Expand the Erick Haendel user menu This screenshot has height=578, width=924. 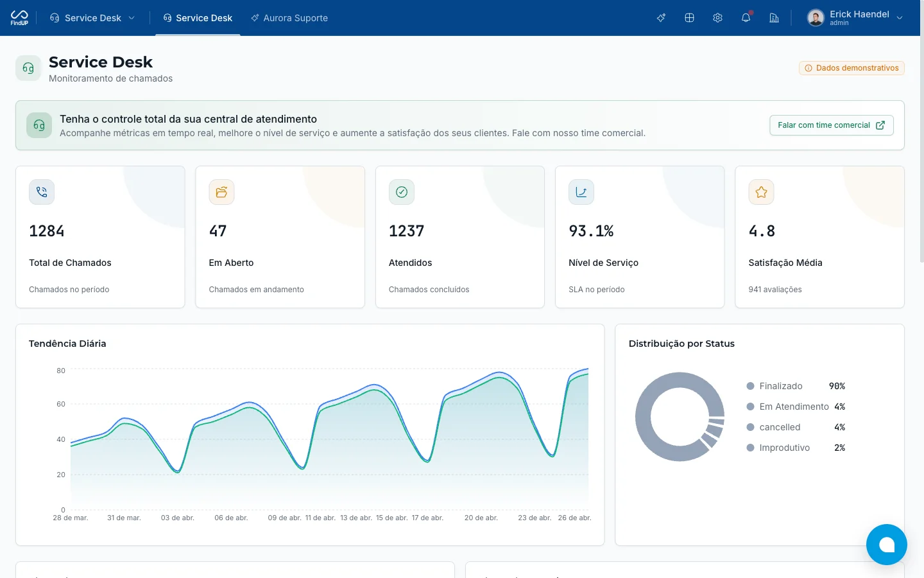coord(855,18)
